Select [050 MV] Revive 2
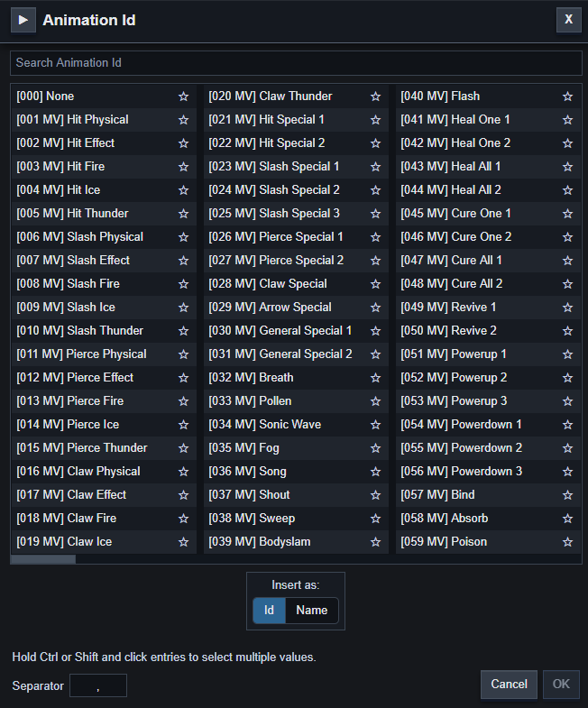This screenshot has width=588, height=708. click(488, 331)
